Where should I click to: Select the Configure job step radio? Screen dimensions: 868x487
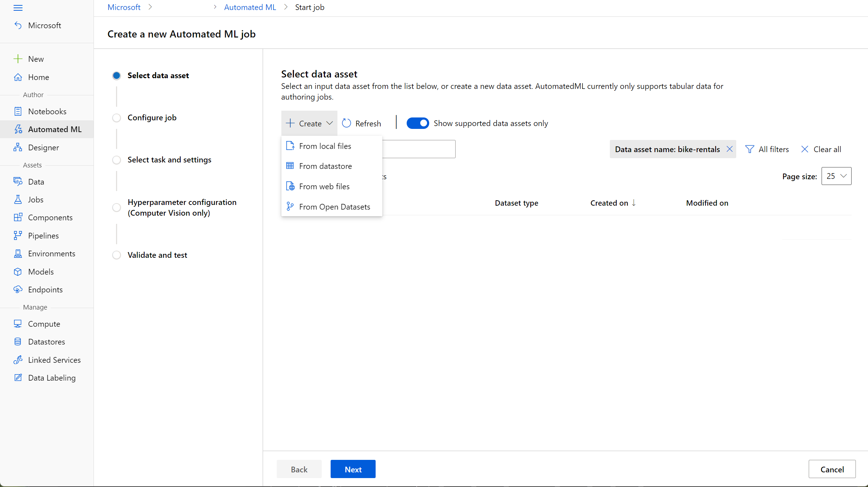116,118
